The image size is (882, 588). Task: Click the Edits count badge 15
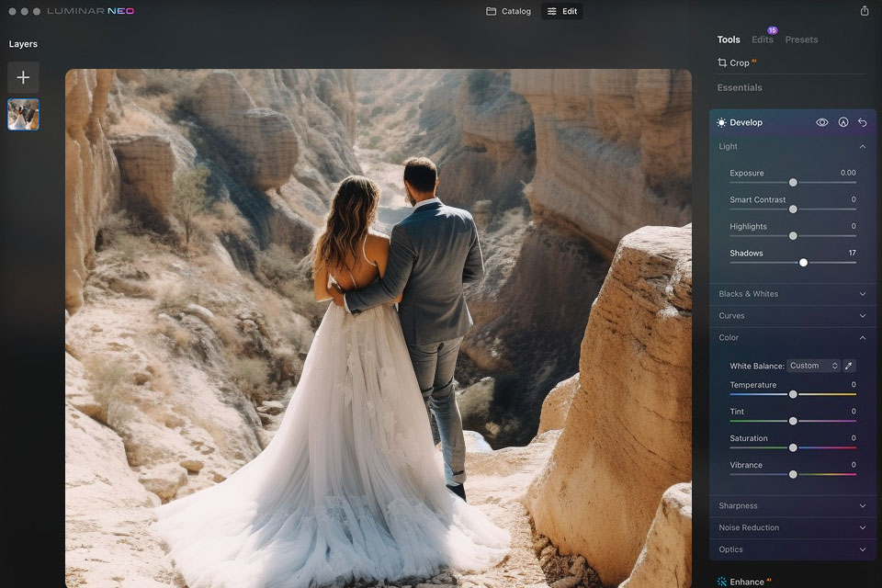(773, 30)
